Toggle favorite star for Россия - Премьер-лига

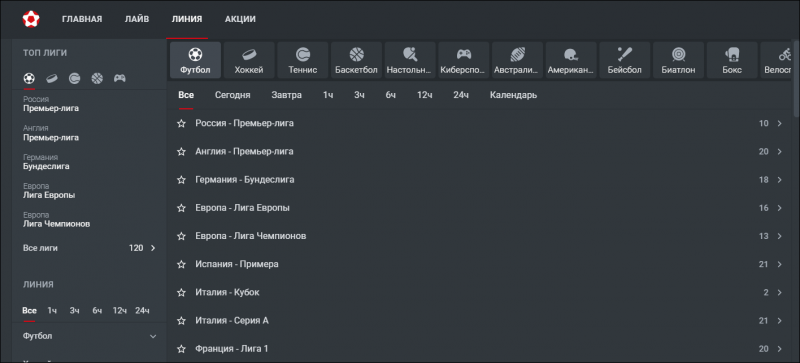[181, 124]
